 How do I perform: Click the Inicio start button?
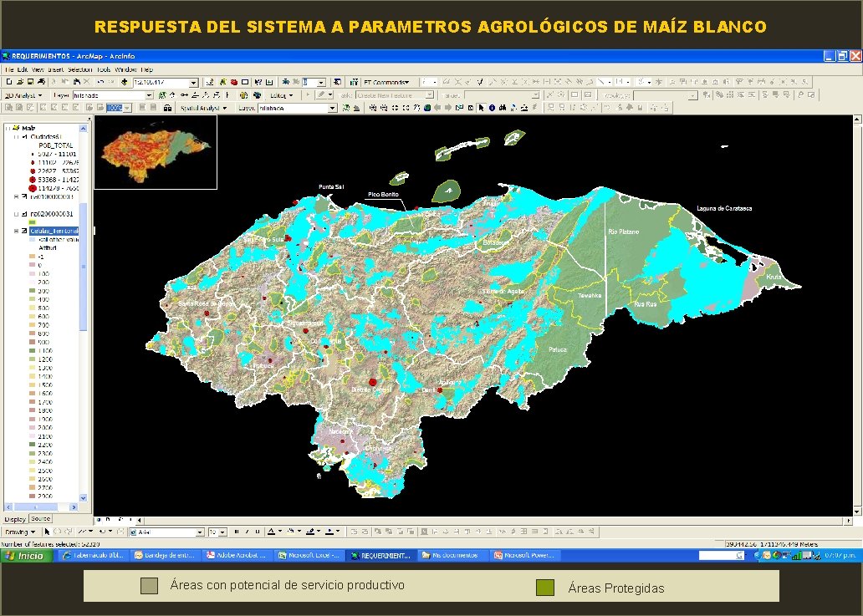[27, 556]
